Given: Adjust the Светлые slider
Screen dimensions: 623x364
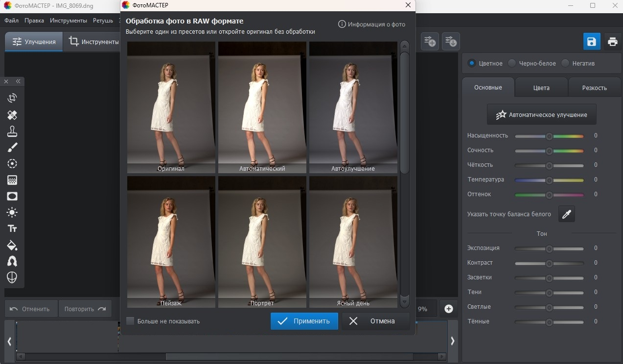Looking at the screenshot, I should click(x=549, y=307).
